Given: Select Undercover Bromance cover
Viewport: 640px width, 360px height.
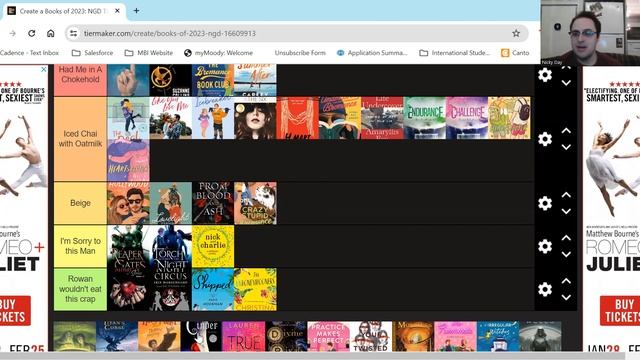Looking at the screenshot, I should tap(340, 118).
